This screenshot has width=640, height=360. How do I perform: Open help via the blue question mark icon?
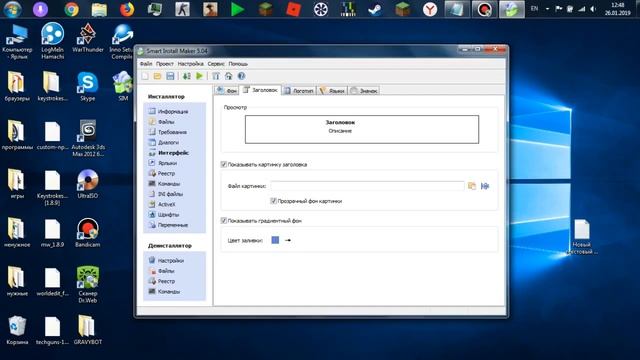242,76
